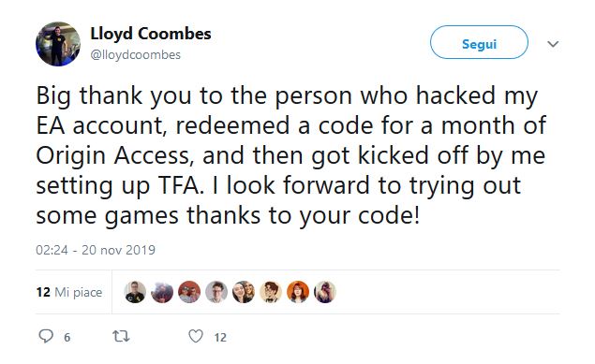Open @lloydcoombes handle link

point(136,55)
